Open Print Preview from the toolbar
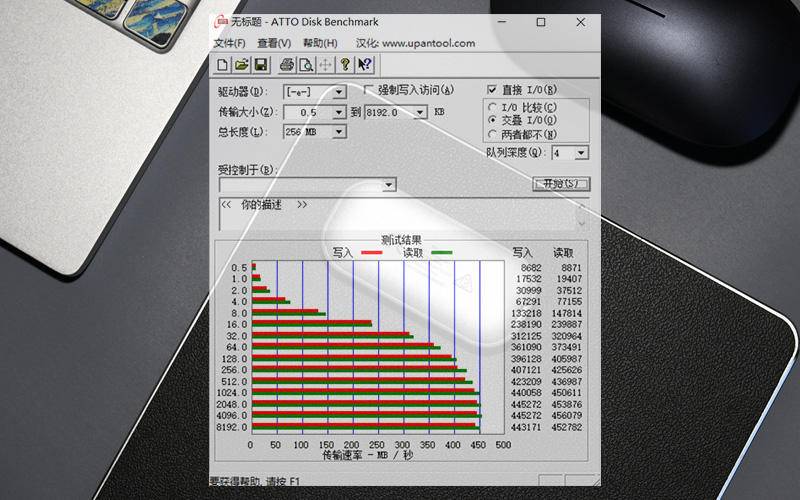 pos(306,65)
